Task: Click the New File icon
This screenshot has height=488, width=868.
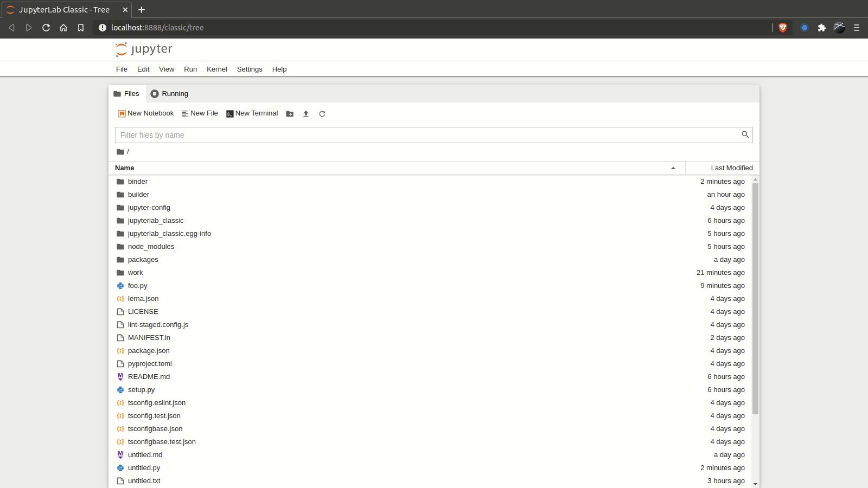Action: click(x=184, y=113)
